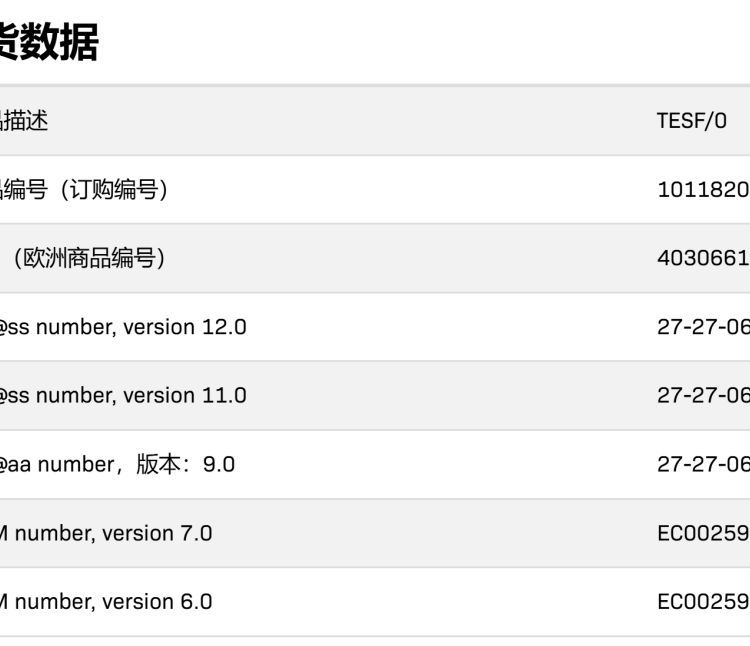750x646 pixels.
Task: Click the 27-27-06 value for 版本 9.0
Action: tap(703, 464)
